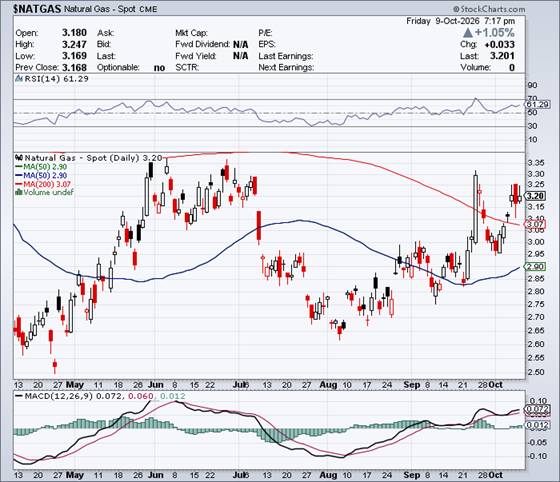Click the up-arrow triangle next to +1.05%
This screenshot has width=560, height=482.
tap(468, 33)
